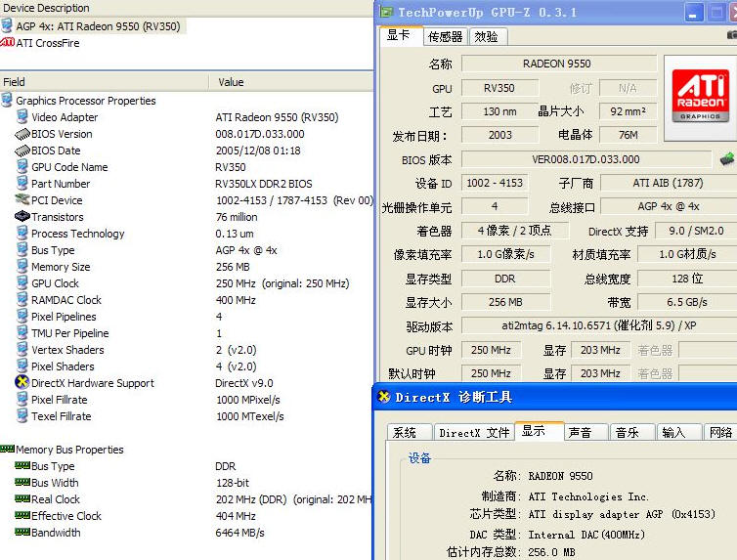The image size is (737, 560).
Task: Select the 系统 tab in DirectX tool
Action: (405, 433)
